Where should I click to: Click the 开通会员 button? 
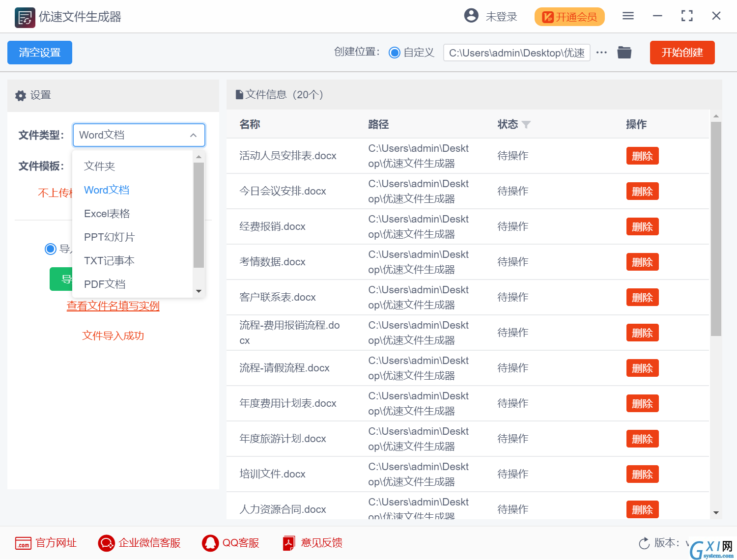569,17
